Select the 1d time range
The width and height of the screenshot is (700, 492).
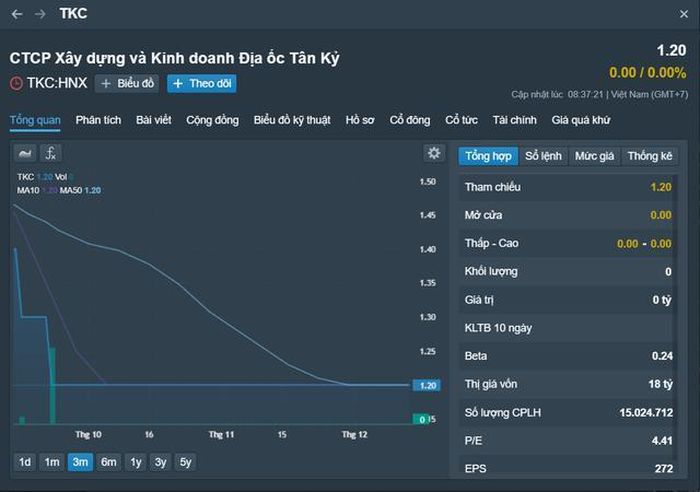click(25, 462)
